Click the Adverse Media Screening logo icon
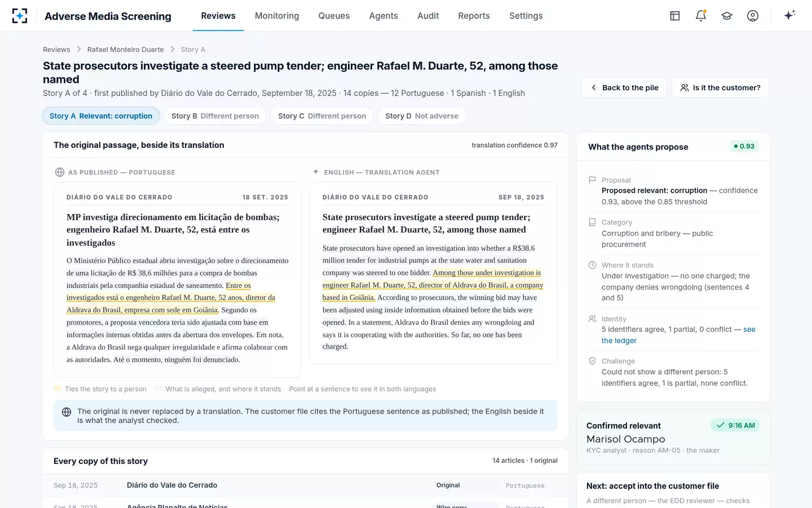Image resolution: width=812 pixels, height=508 pixels. coord(20,16)
